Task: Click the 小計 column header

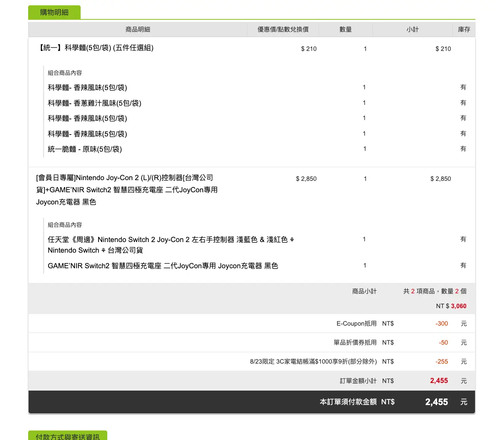Action: pyautogui.click(x=412, y=30)
